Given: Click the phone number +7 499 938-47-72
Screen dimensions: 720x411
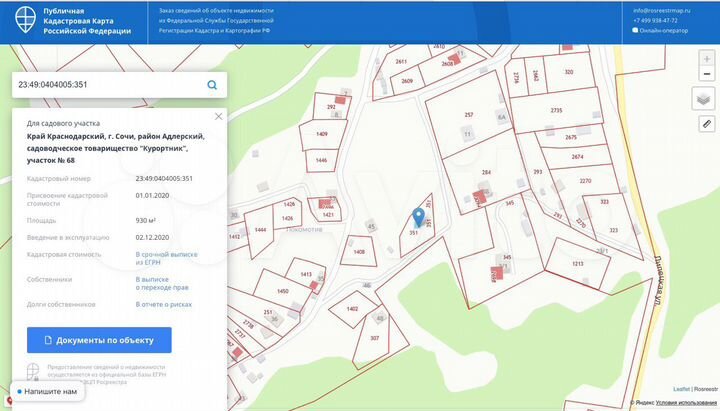Looking at the screenshot, I should pos(655,20).
